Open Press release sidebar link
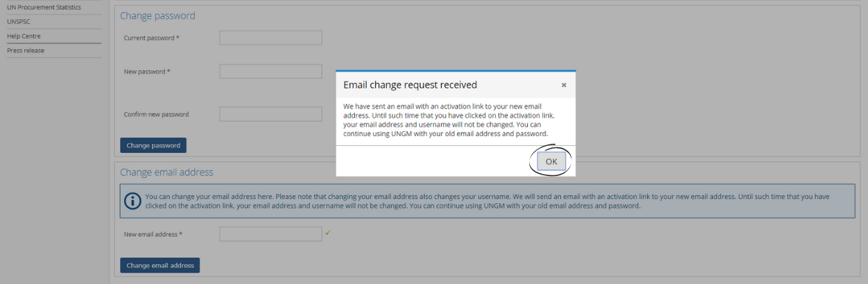Viewport: 868px width, 284px height. [x=25, y=50]
